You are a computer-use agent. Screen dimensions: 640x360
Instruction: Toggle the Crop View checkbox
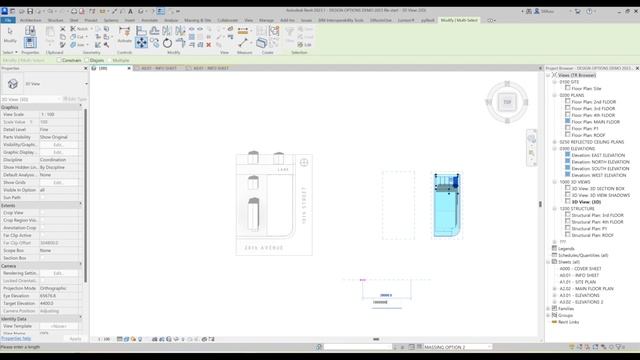coord(42,213)
